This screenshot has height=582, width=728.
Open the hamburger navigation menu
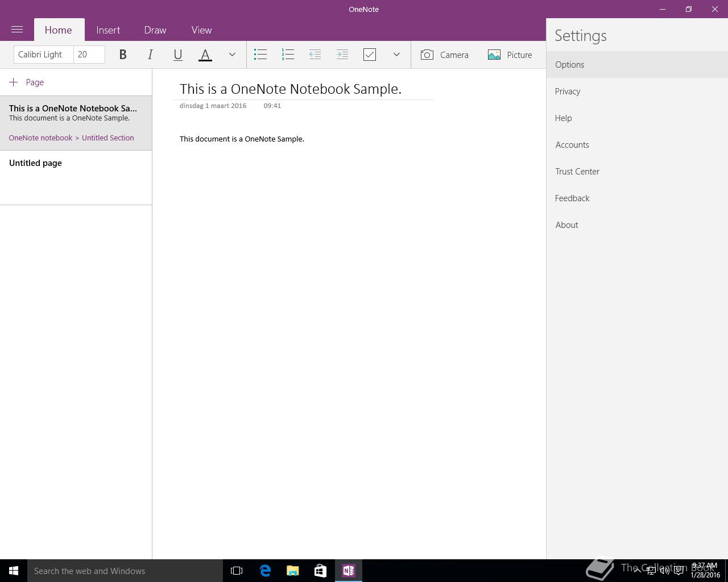[x=17, y=30]
